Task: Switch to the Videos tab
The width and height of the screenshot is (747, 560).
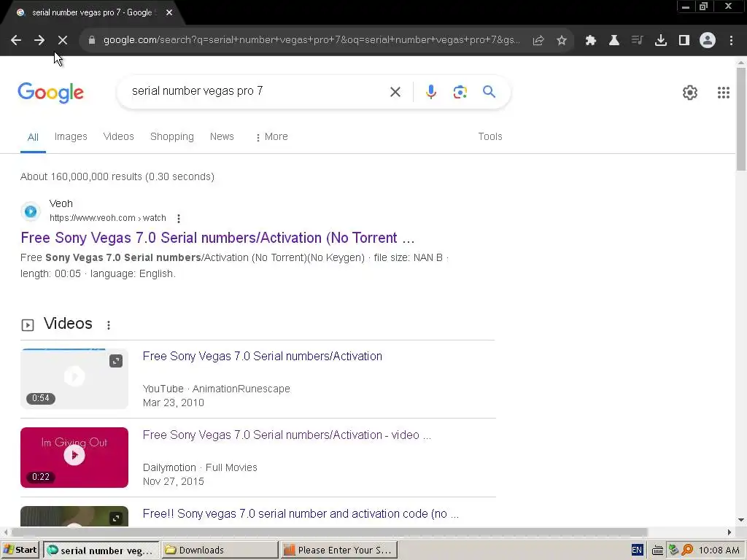Action: point(119,136)
